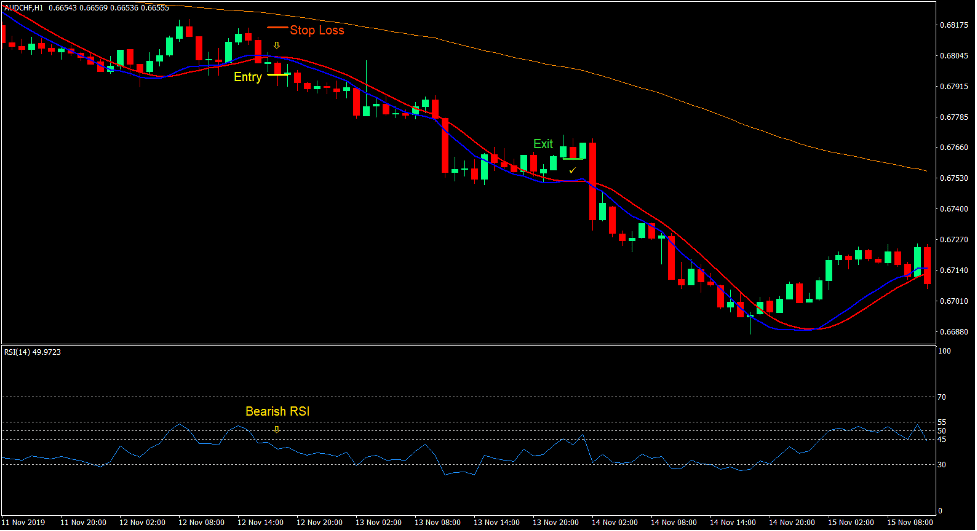Select the red Stop Loss line marker

[x=277, y=29]
